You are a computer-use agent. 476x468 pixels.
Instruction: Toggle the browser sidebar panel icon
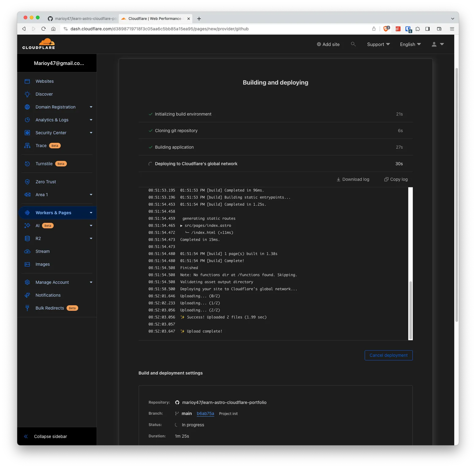pyautogui.click(x=428, y=29)
